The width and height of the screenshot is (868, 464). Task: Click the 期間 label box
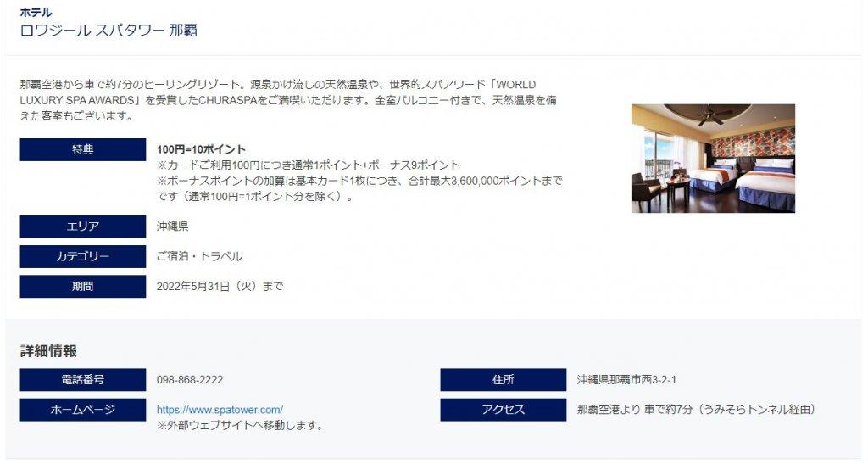click(83, 286)
